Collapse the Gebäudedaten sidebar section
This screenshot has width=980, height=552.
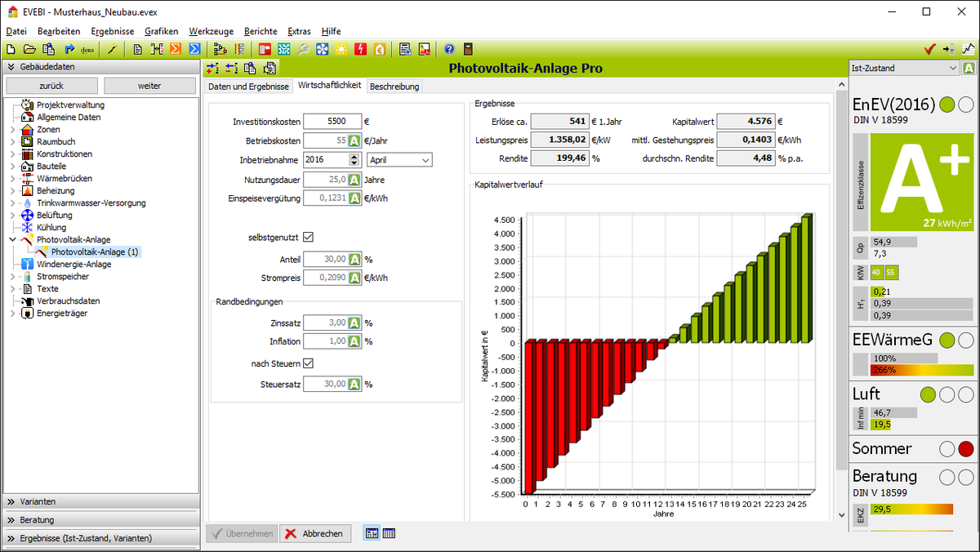100,67
